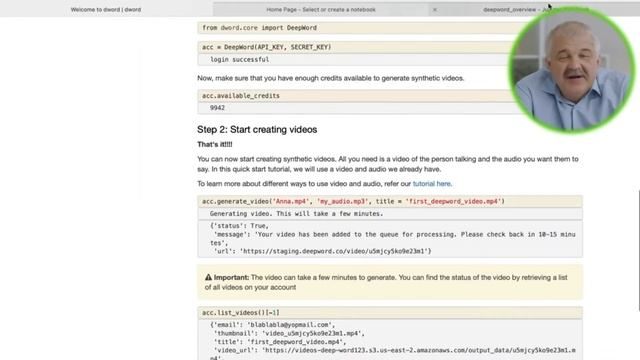This screenshot has height=360, width=640.
Task: Click 'You can now start creating synthetic videos' paragraph
Action: (x=388, y=164)
